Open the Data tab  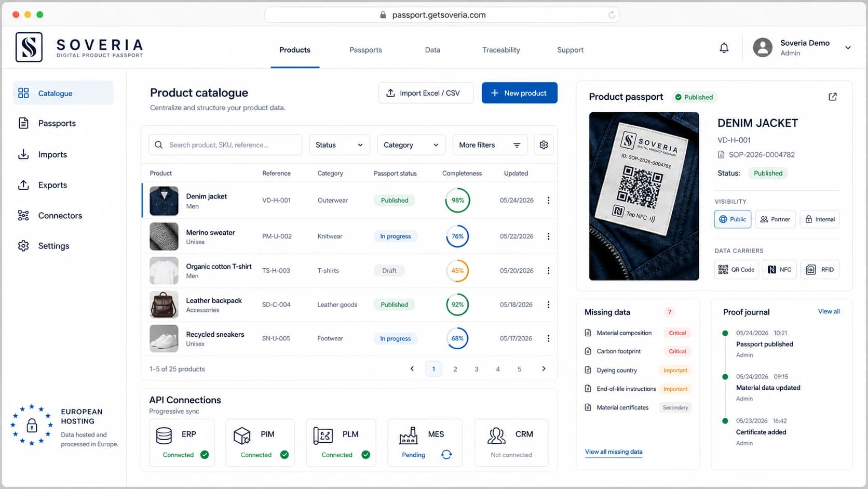point(432,50)
